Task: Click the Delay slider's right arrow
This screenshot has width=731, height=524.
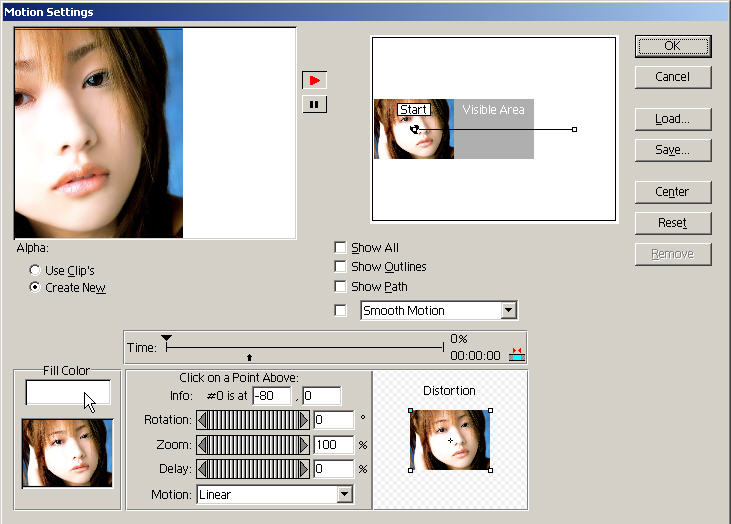Action: [x=303, y=469]
